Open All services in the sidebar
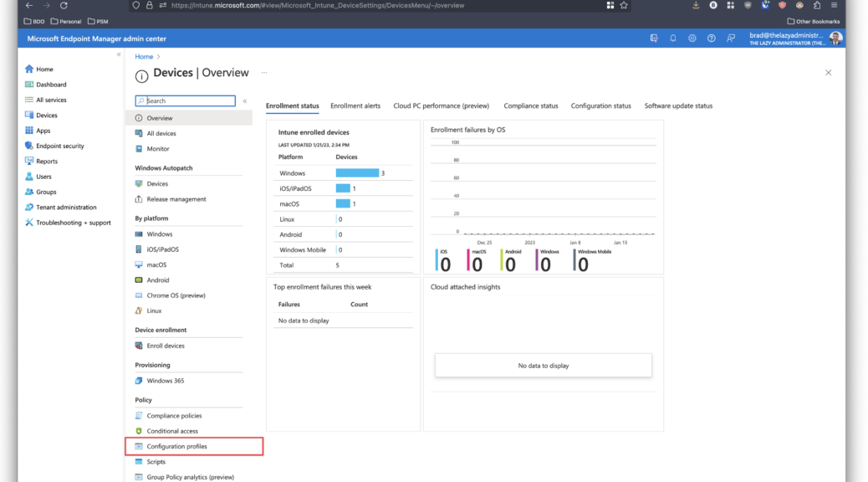The image size is (868, 482). point(45,100)
